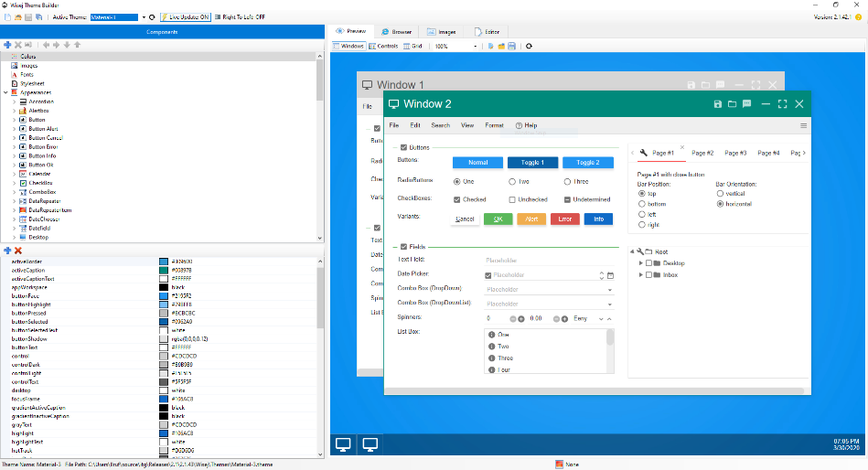Click the calendar icon of the Date Picker
The image size is (868, 470).
point(610,274)
